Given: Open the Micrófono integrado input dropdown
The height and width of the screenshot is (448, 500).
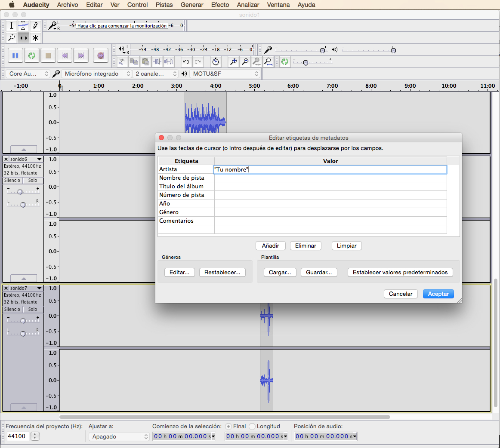Looking at the screenshot, I should (97, 74).
